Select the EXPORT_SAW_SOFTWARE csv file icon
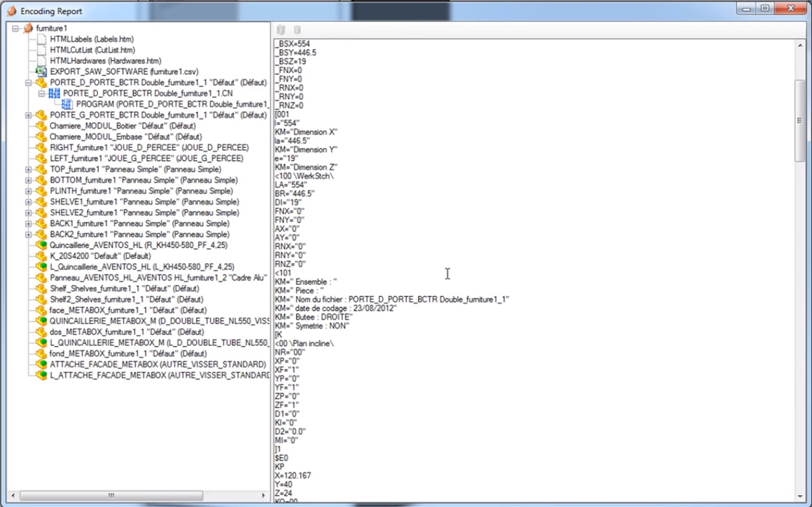Image resolution: width=812 pixels, height=507 pixels. [41, 71]
